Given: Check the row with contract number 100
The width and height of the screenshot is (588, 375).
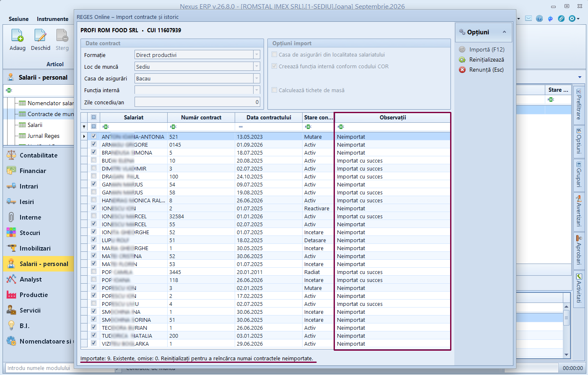Looking at the screenshot, I should click(94, 176).
